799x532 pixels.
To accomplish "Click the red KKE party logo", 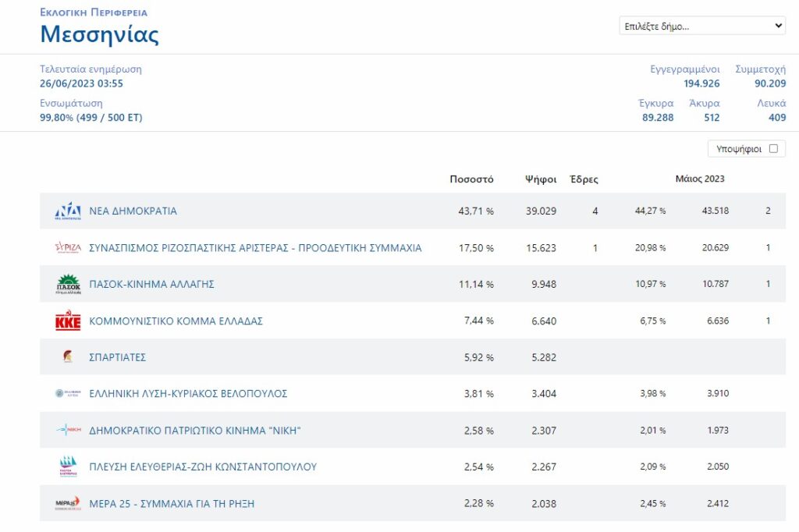I will [x=68, y=321].
